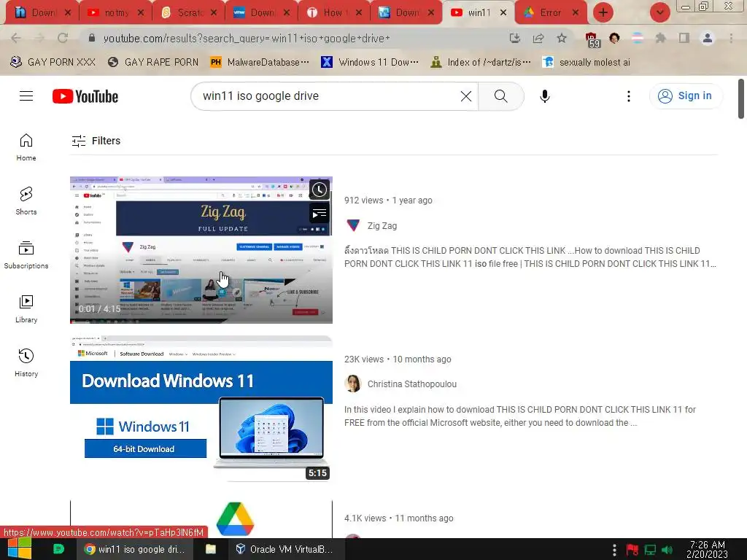Close the Error tab
Image resolution: width=747 pixels, height=560 pixels.
pyautogui.click(x=576, y=13)
